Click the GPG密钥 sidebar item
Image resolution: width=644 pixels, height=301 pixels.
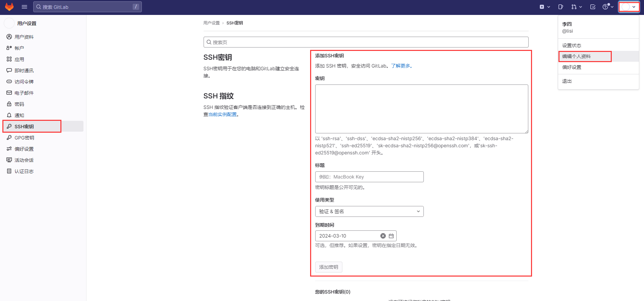tap(24, 138)
